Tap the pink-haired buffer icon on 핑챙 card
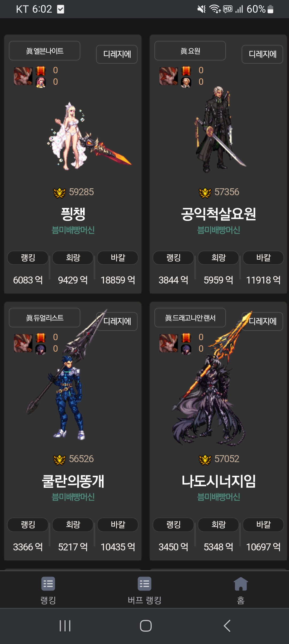The image size is (289, 644). click(x=41, y=82)
